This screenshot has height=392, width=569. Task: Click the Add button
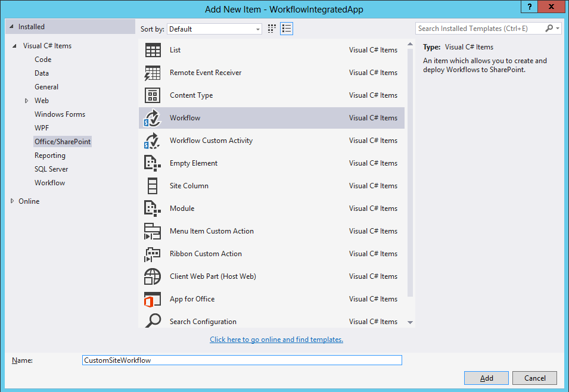tap(486, 378)
